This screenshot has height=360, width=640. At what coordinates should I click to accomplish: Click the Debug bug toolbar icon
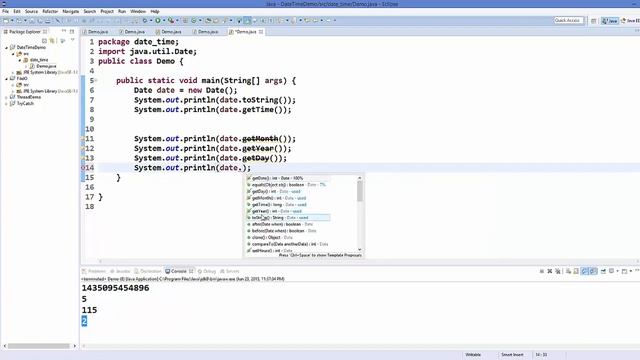tap(145, 20)
